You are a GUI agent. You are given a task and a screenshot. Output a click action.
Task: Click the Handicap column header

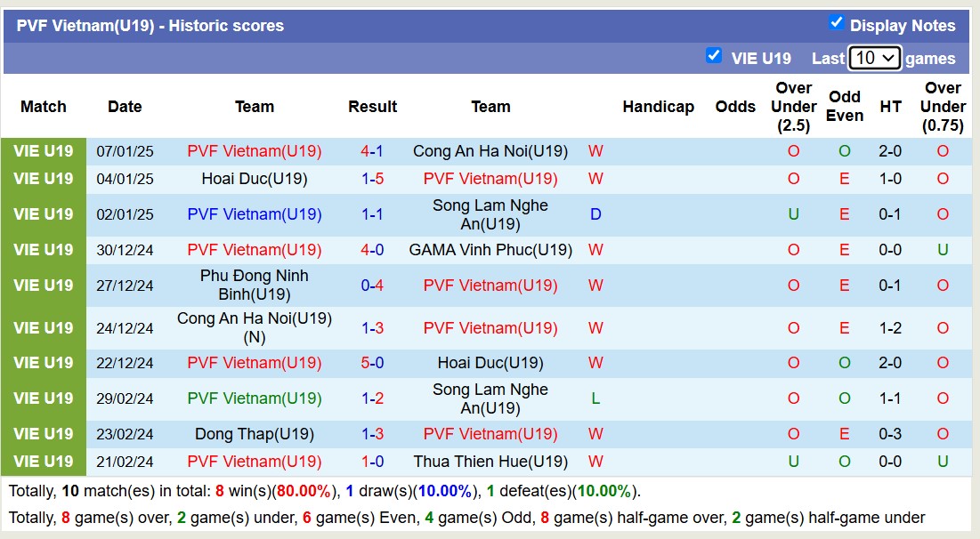tap(658, 107)
